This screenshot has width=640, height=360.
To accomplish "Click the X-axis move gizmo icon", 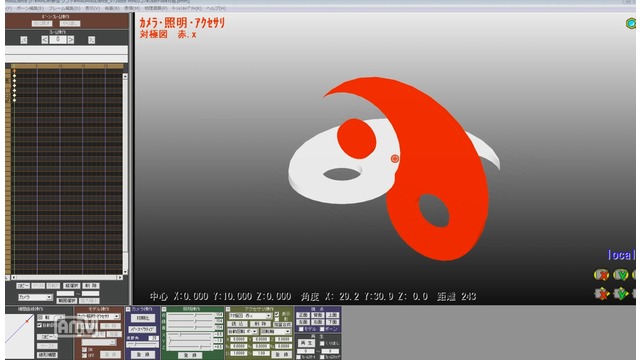I will (601, 293).
